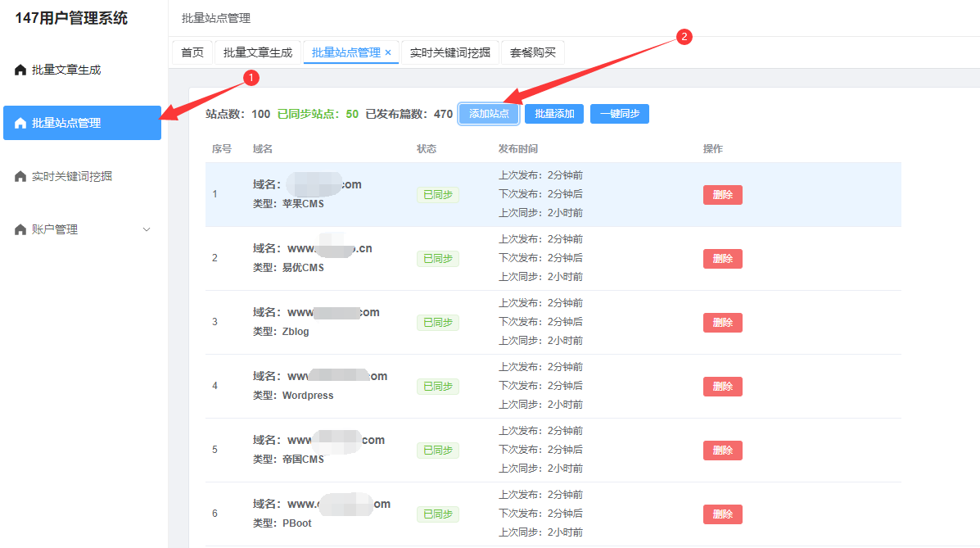Viewport: 980px width, 548px height.
Task: Click 批量站点管理 breadcrumb heading at top
Action: (x=216, y=18)
